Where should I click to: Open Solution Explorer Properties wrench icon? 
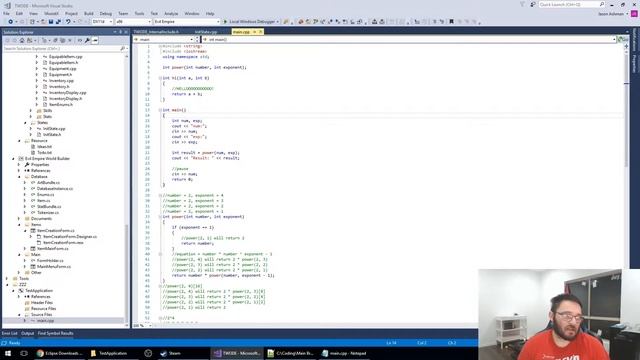pos(87,40)
